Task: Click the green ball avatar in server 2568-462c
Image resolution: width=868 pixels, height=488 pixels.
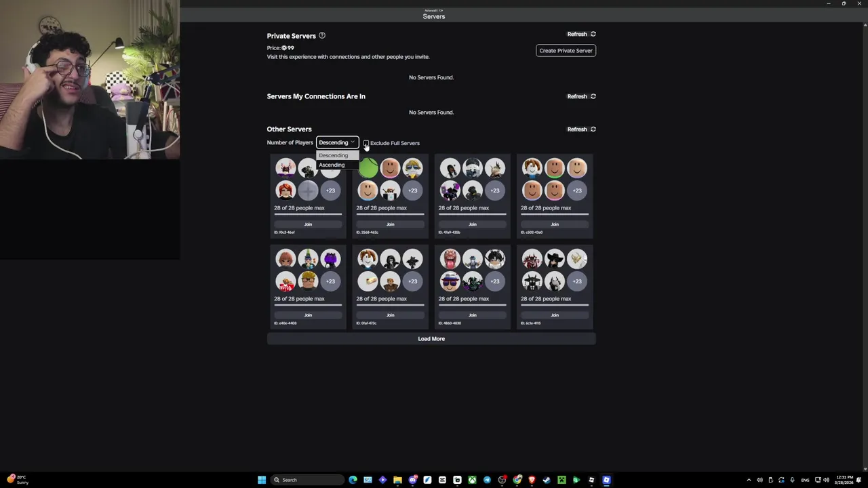Action: (x=368, y=168)
